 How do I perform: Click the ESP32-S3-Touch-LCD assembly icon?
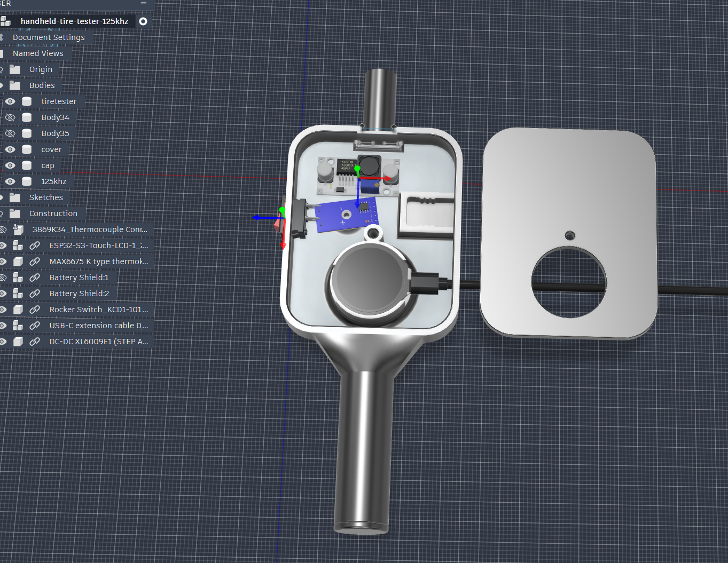pyautogui.click(x=18, y=245)
